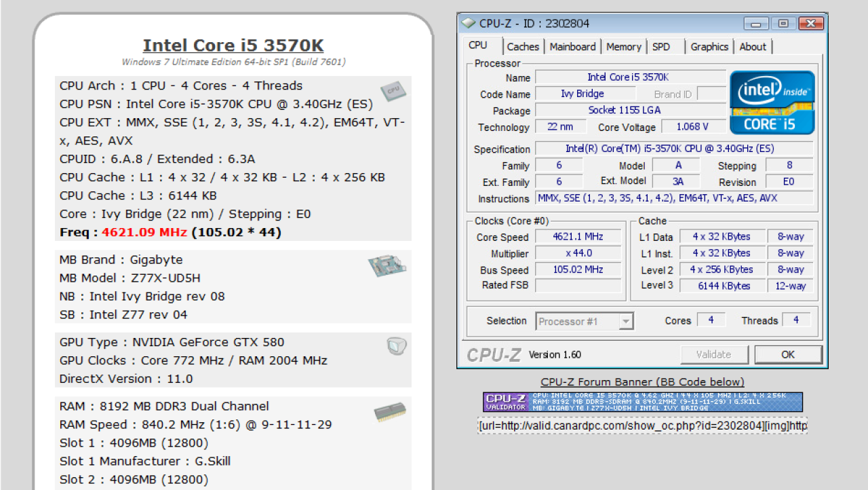Open the SPD tab
The height and width of the screenshot is (490, 868).
[660, 47]
